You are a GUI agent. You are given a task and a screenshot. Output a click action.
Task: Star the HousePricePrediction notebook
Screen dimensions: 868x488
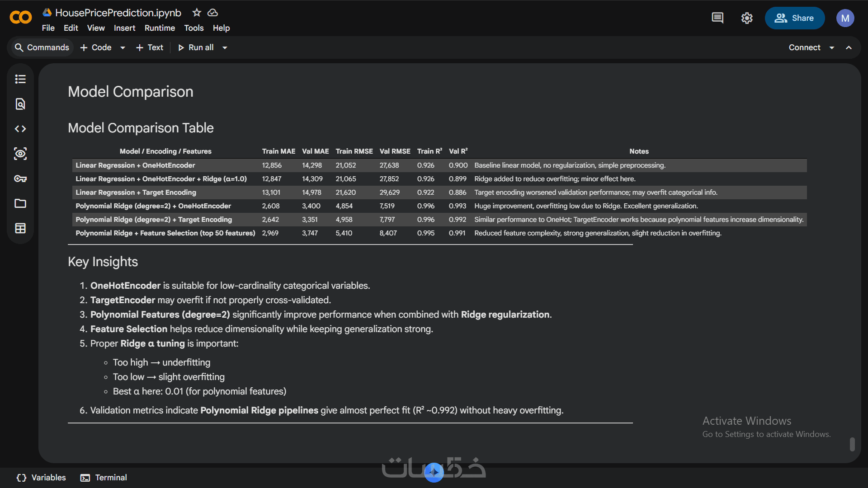tap(197, 13)
